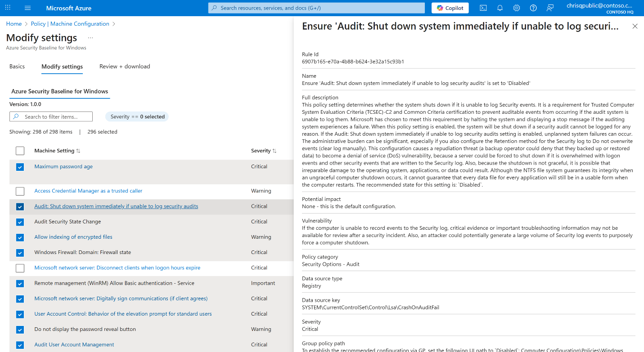
Task: Uncheck Remote management (WinRM) Allow Basic authentication
Action: click(20, 284)
